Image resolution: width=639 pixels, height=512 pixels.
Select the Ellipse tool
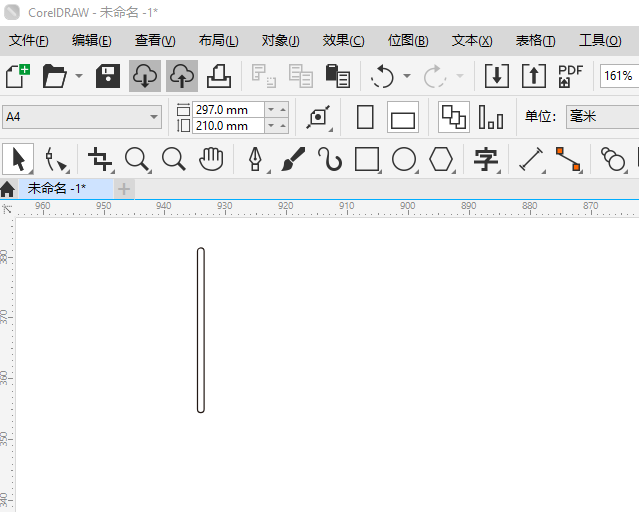(x=404, y=159)
